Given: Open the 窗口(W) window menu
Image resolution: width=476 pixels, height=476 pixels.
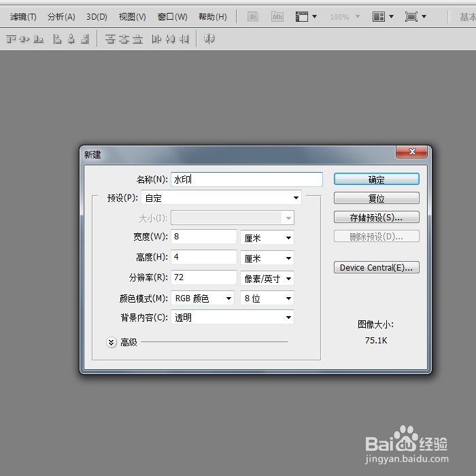Looking at the screenshot, I should 172,17.
